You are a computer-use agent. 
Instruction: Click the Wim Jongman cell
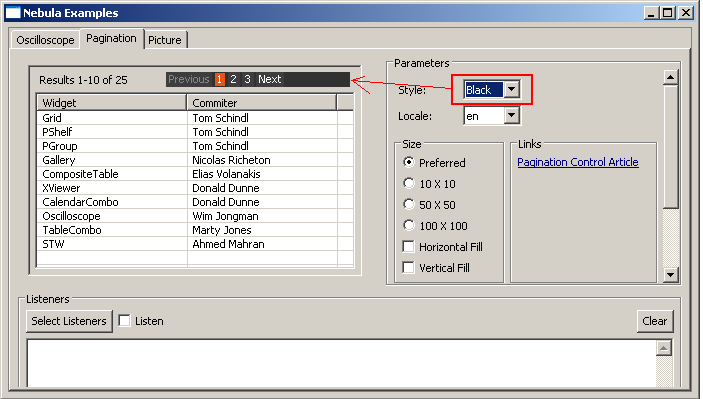point(262,216)
